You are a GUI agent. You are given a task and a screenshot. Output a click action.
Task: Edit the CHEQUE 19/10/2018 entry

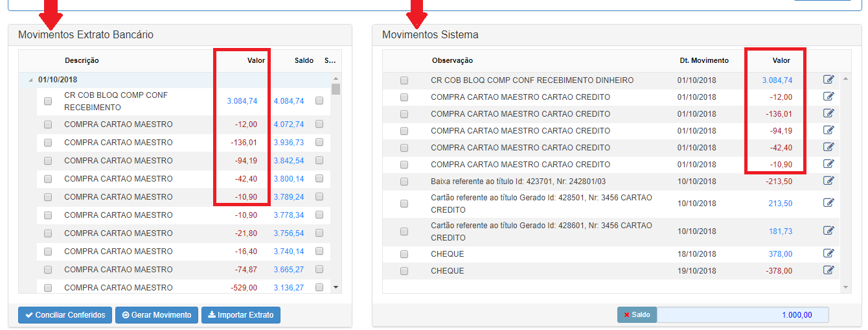(828, 270)
